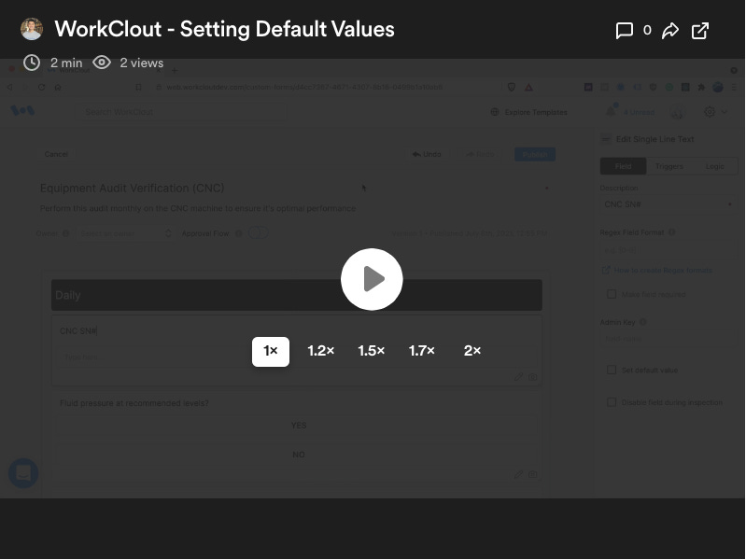
Task: Click the '2 min' duration text
Action: coord(66,63)
